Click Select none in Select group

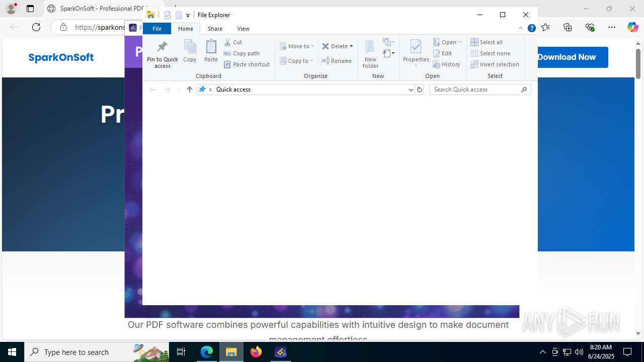coord(490,53)
